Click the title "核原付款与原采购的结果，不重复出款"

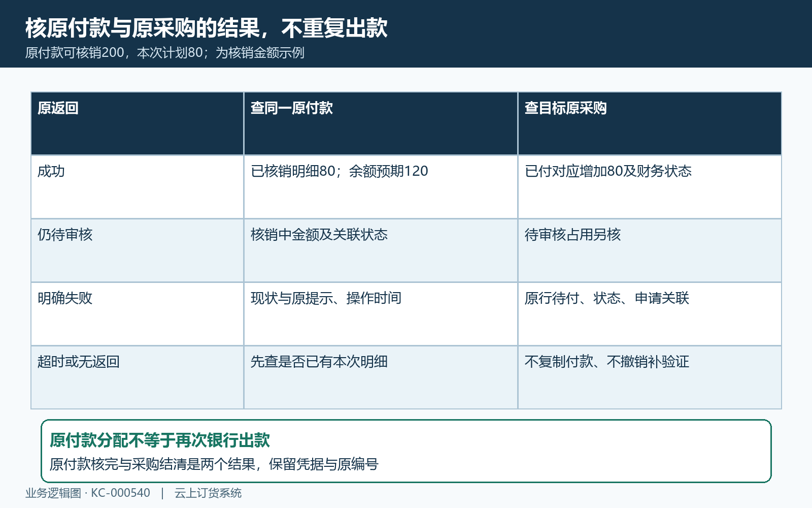pos(207,28)
